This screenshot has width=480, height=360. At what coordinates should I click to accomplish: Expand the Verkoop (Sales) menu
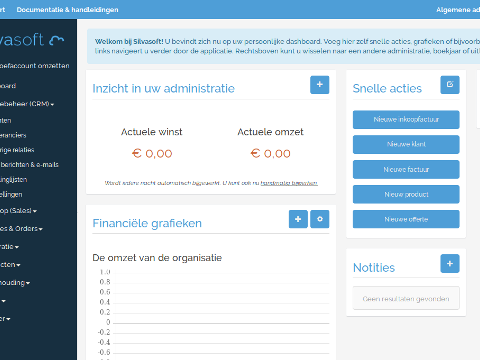18,211
